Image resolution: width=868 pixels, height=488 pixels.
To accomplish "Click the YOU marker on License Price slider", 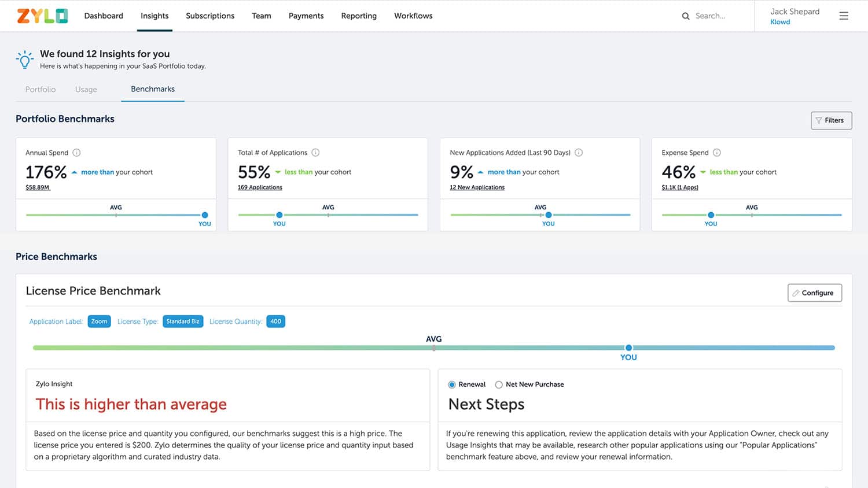I will tap(628, 348).
